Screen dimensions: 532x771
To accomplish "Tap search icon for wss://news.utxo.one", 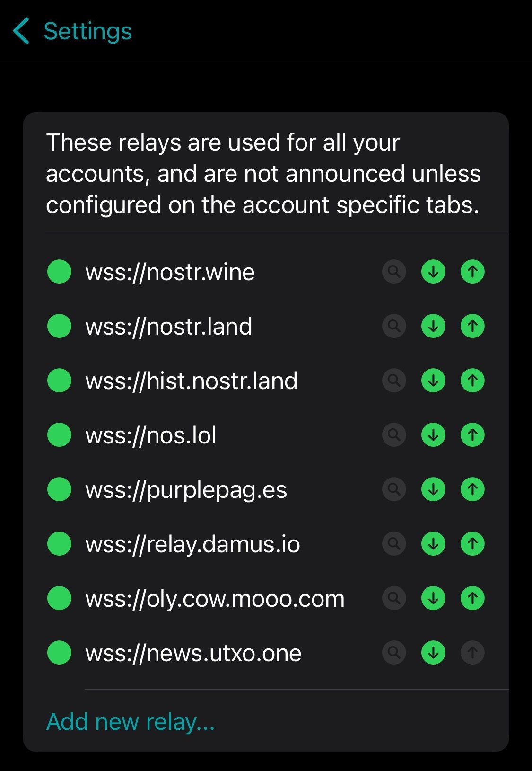I will [394, 653].
